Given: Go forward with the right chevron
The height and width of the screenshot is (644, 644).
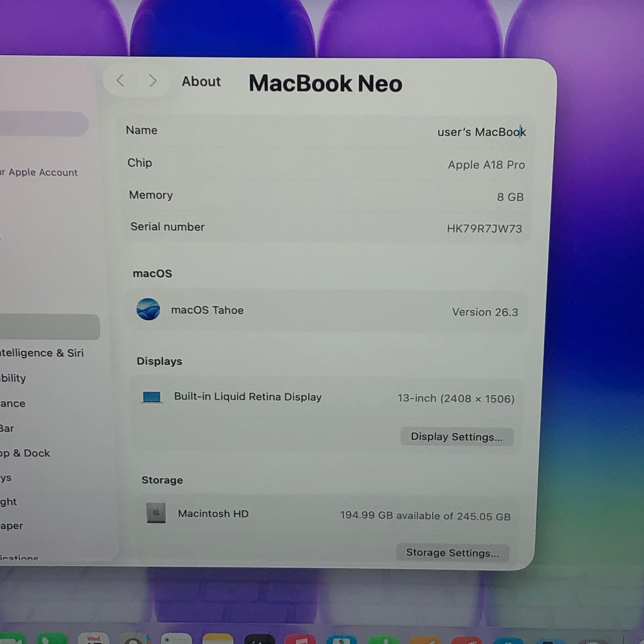Looking at the screenshot, I should click(x=152, y=81).
